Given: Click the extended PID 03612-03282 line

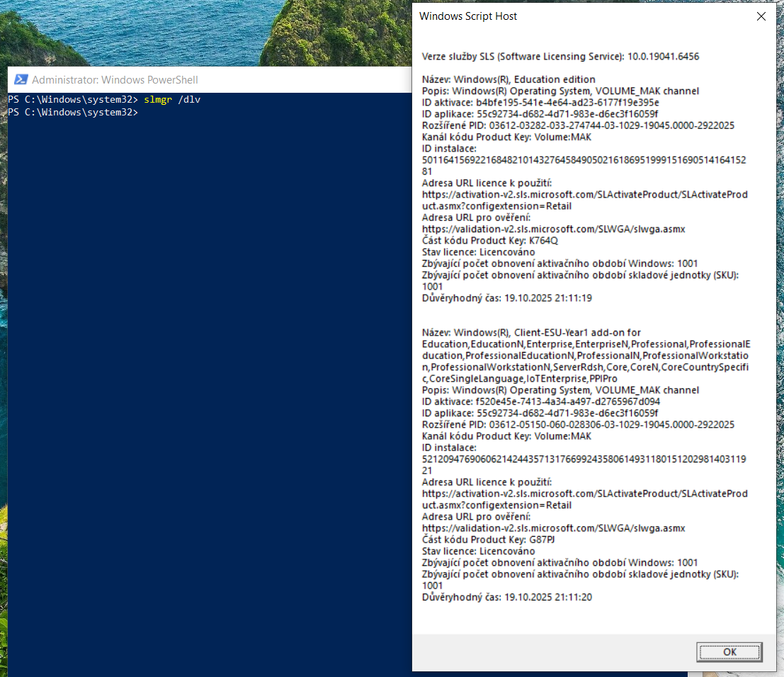Looking at the screenshot, I should click(x=578, y=125).
